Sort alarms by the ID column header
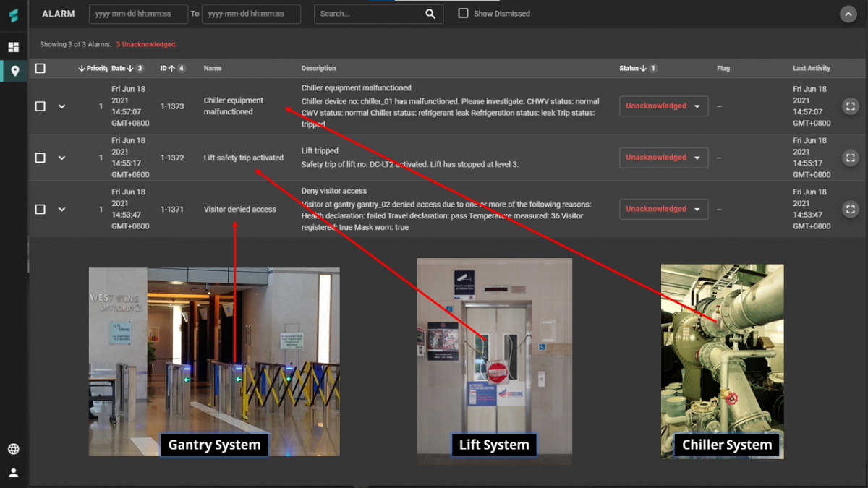This screenshot has height=488, width=868. click(x=164, y=68)
